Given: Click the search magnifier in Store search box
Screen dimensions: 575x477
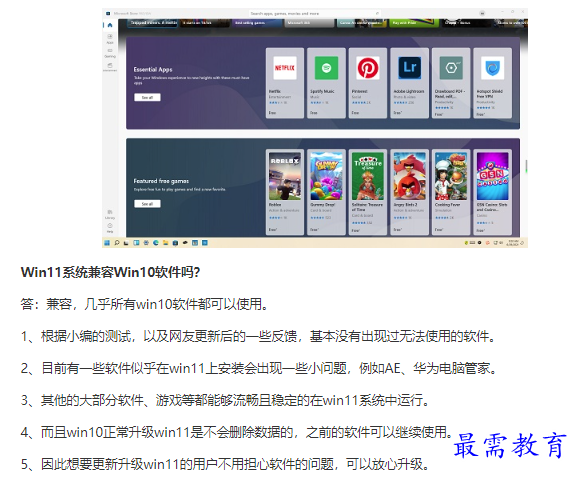Looking at the screenshot, I should click(x=377, y=13).
